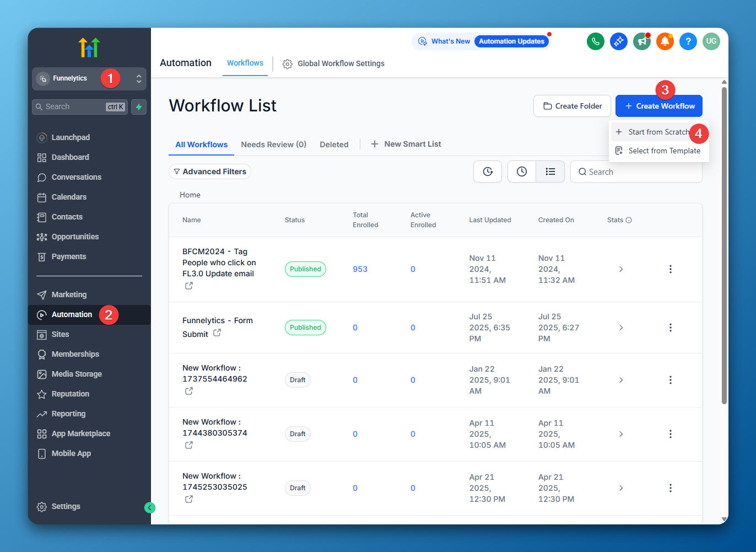Click the megaphone announcements icon

point(641,41)
